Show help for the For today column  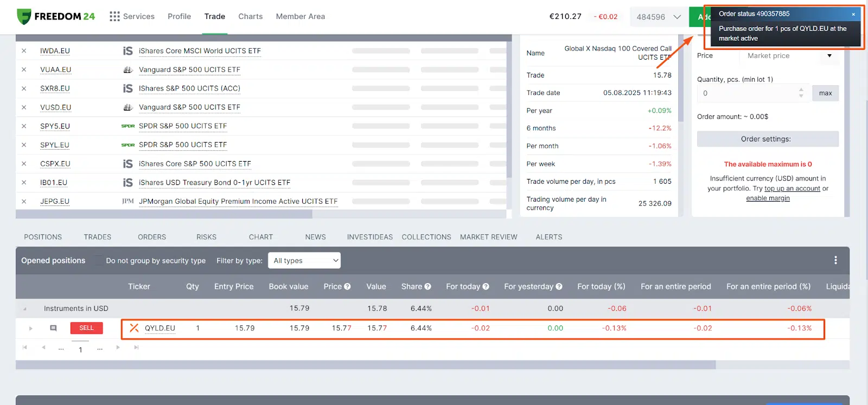click(486, 286)
